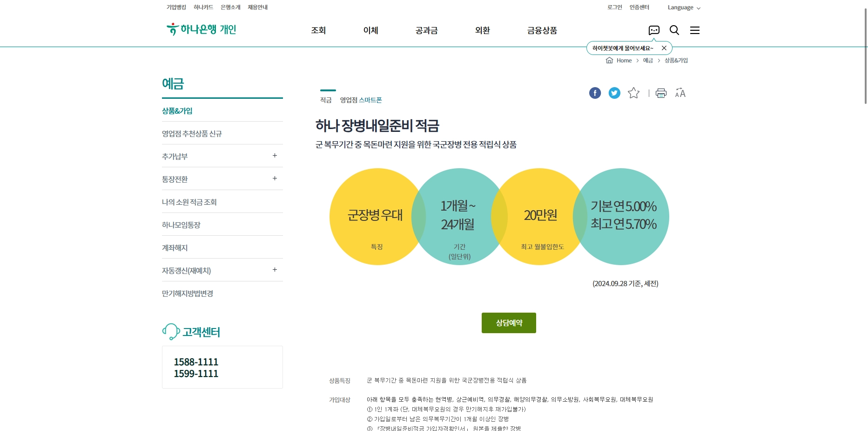
Task: Change font size with the AA icon
Action: 680,93
